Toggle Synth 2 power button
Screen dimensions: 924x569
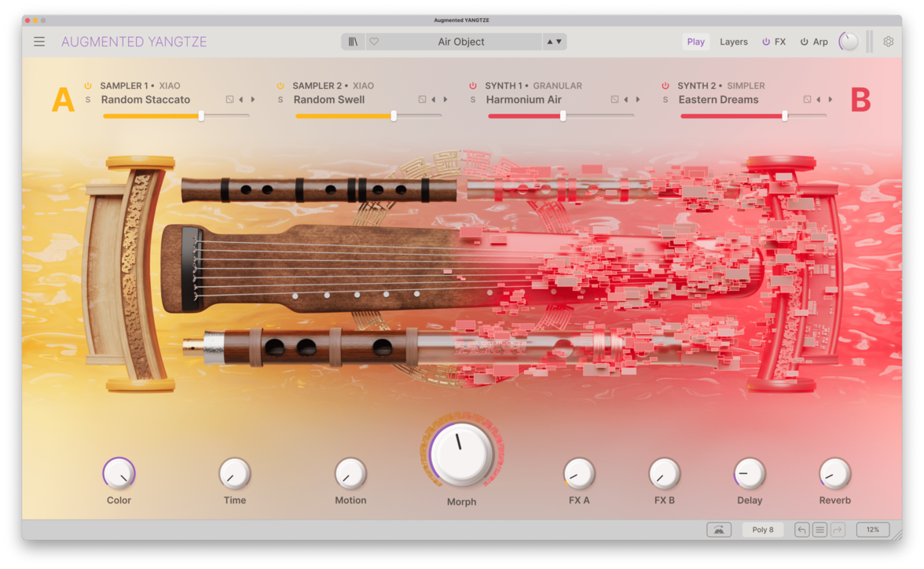coord(665,86)
